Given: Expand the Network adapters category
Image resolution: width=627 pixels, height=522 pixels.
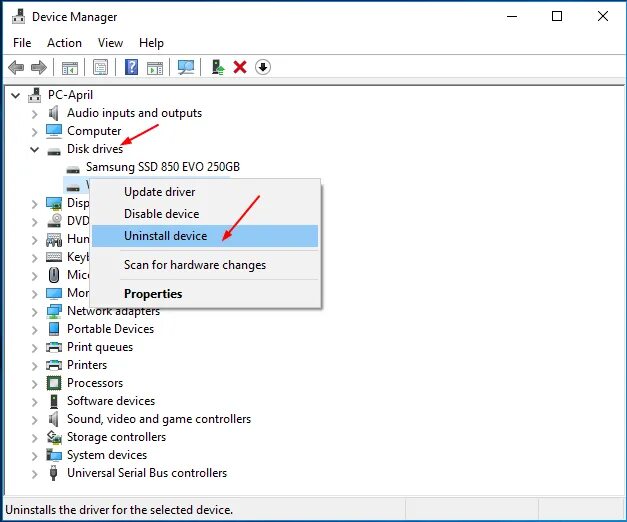Looking at the screenshot, I should [x=35, y=312].
